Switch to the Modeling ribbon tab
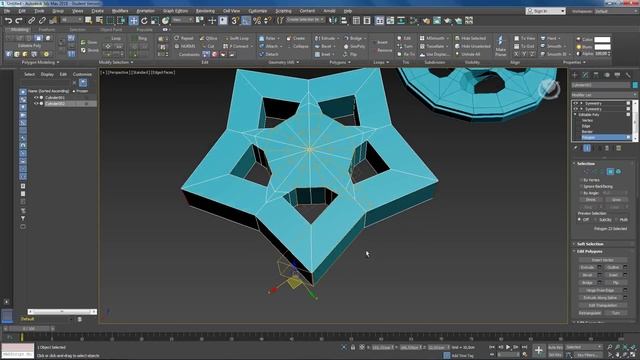The image size is (640, 360). click(20, 30)
